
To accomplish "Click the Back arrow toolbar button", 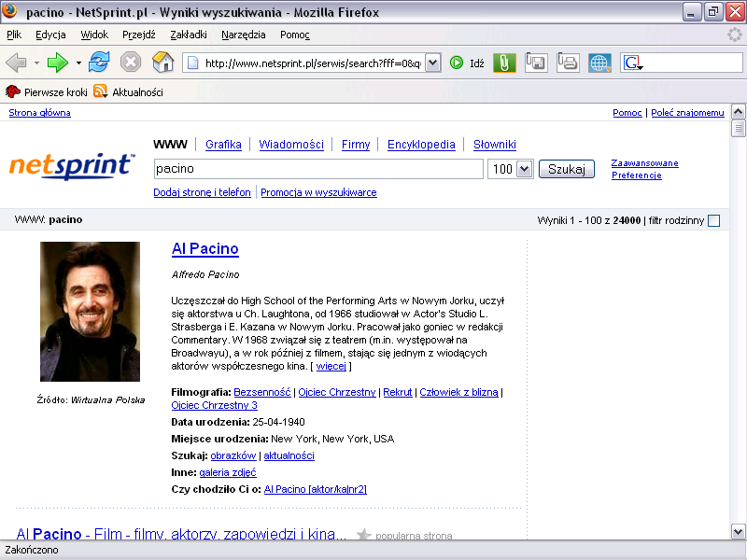I will click(x=16, y=63).
